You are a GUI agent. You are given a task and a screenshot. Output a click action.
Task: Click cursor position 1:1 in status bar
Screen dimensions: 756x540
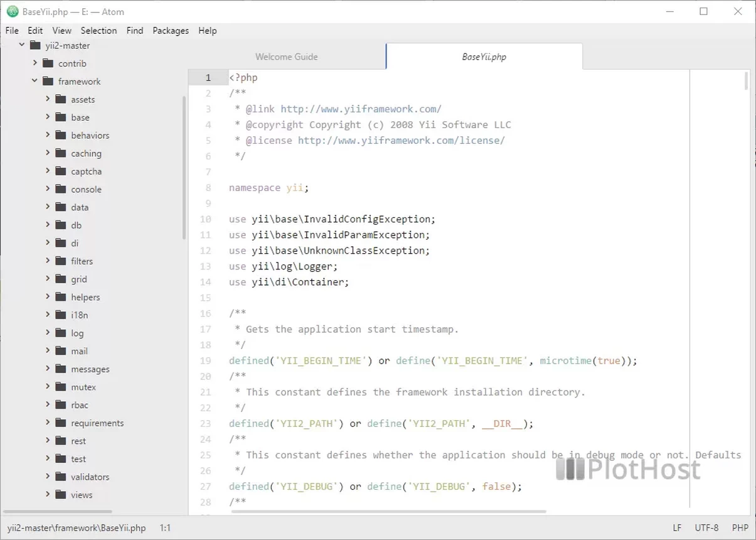click(x=165, y=528)
